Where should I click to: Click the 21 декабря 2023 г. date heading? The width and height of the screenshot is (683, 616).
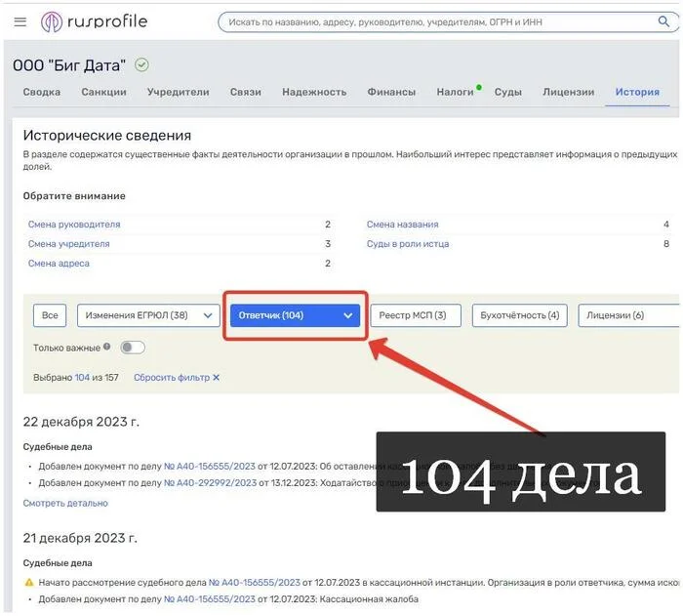[x=80, y=538]
